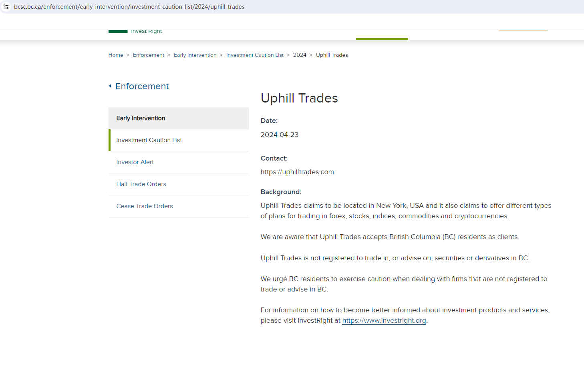Open Halt Trade Orders sidebar item
The width and height of the screenshot is (584, 392).
tap(141, 184)
